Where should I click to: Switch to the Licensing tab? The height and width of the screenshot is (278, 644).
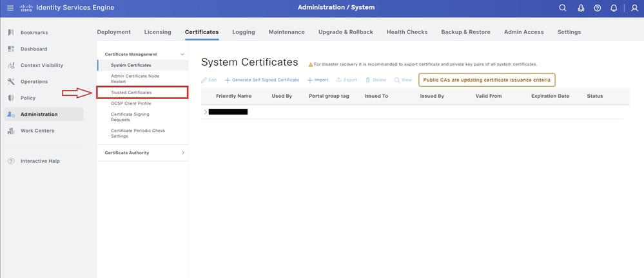click(158, 32)
